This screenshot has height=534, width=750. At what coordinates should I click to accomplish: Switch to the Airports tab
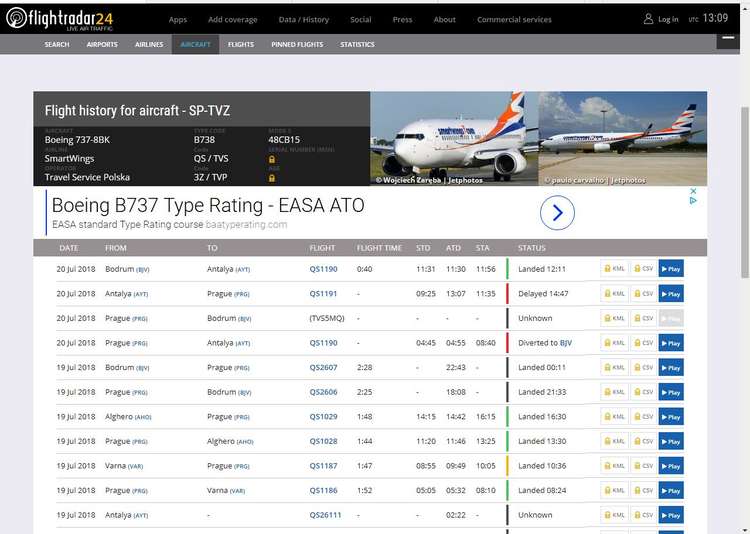coord(102,44)
